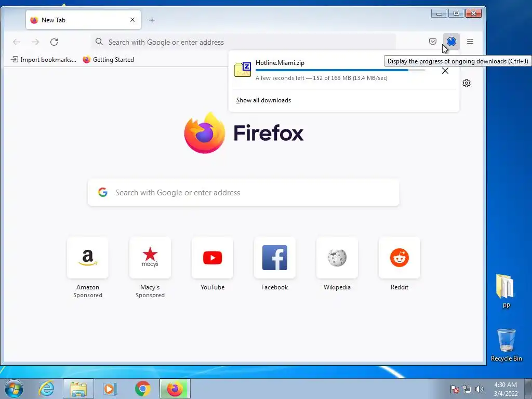532x399 pixels.
Task: Click the network tray icon
Action: [467, 389]
